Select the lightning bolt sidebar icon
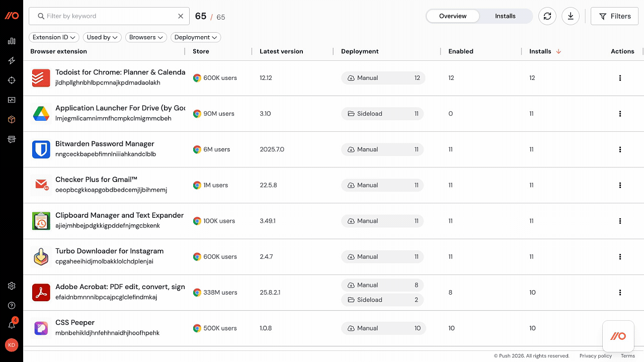Image resolution: width=644 pixels, height=362 pixels. (11, 60)
